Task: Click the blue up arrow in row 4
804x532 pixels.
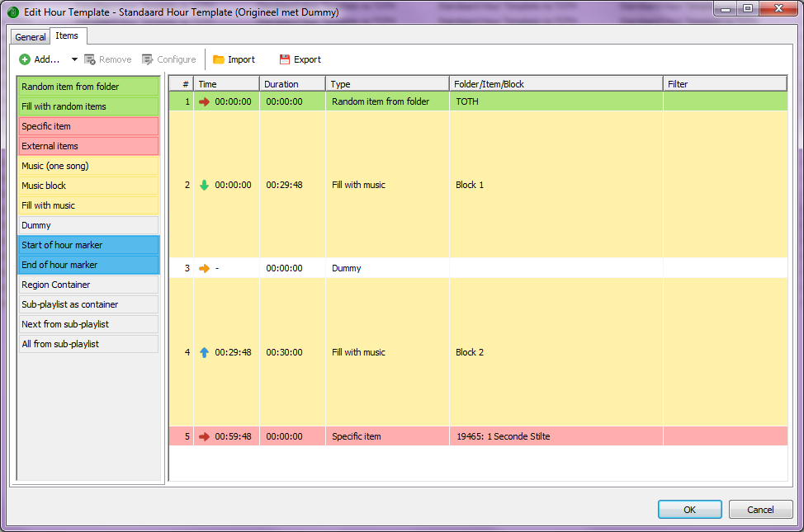Action: (205, 353)
